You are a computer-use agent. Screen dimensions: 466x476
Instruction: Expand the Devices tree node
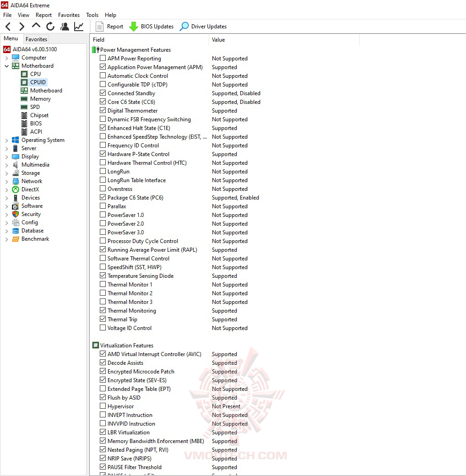7,198
